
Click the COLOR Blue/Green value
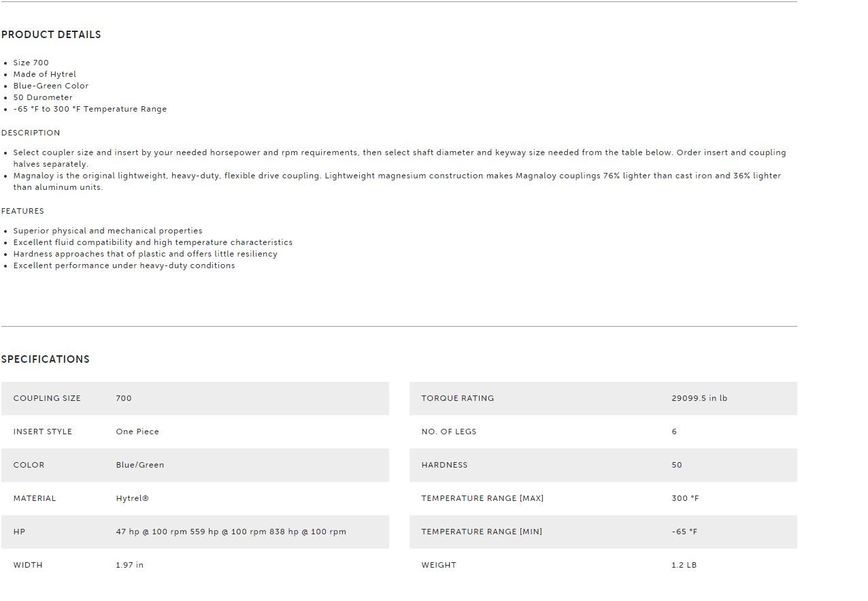point(140,465)
